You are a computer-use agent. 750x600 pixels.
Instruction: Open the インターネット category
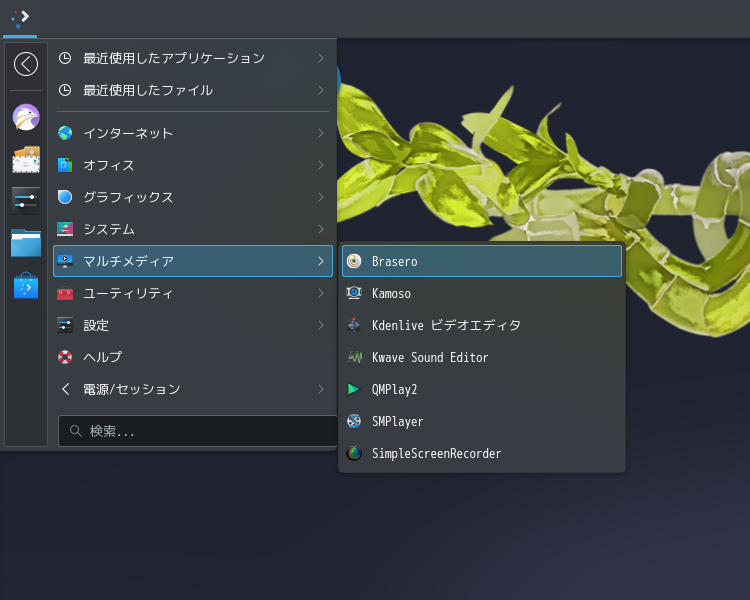click(x=193, y=133)
